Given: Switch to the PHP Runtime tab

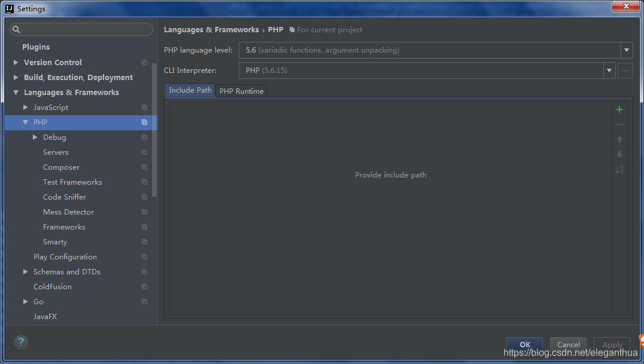Looking at the screenshot, I should pos(241,91).
